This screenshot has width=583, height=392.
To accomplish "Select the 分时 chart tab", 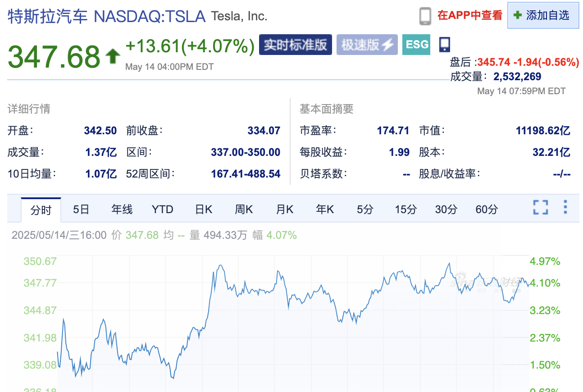I will (x=41, y=210).
